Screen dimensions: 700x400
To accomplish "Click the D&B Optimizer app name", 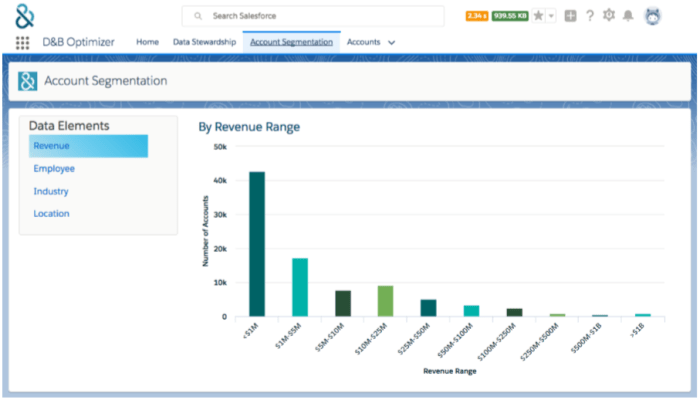I will tap(79, 42).
